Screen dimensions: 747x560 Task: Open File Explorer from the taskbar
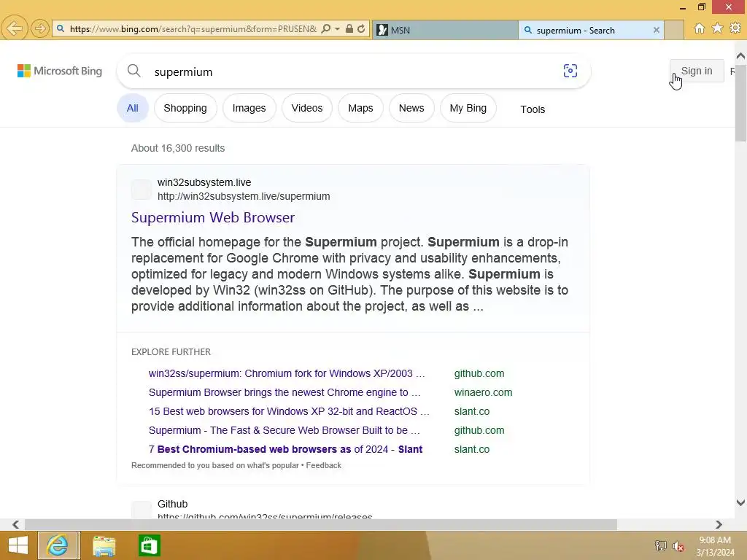click(104, 545)
